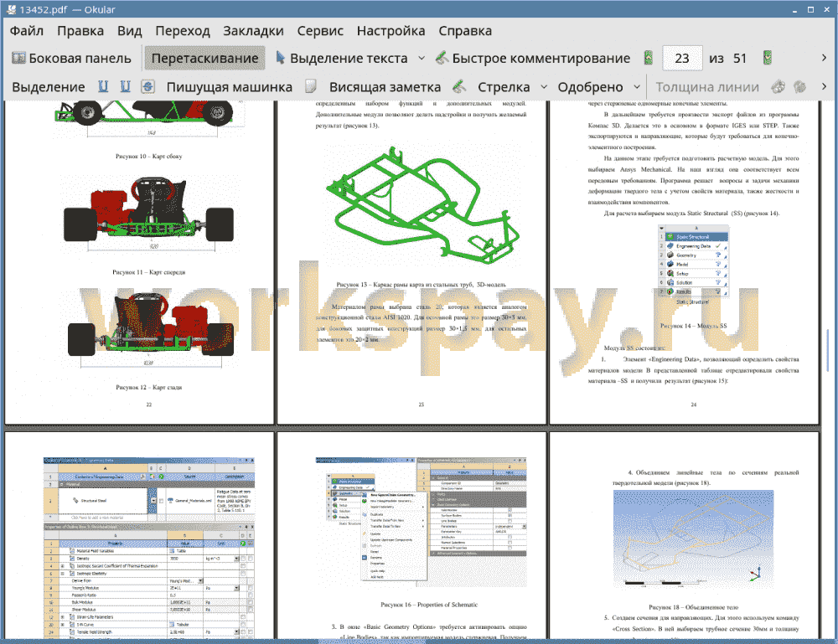Maximize the Okular window
Image resolution: width=838 pixels, height=644 pixels.
coord(810,9)
